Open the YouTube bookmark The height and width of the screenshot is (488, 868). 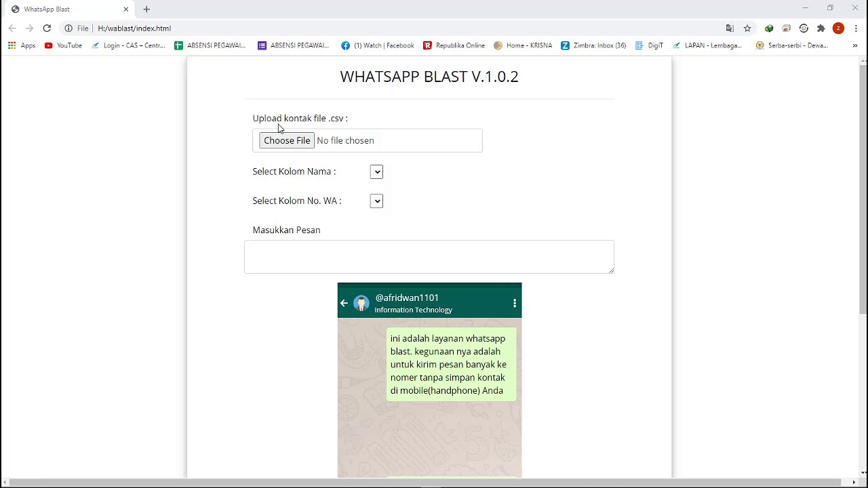[x=63, y=45]
